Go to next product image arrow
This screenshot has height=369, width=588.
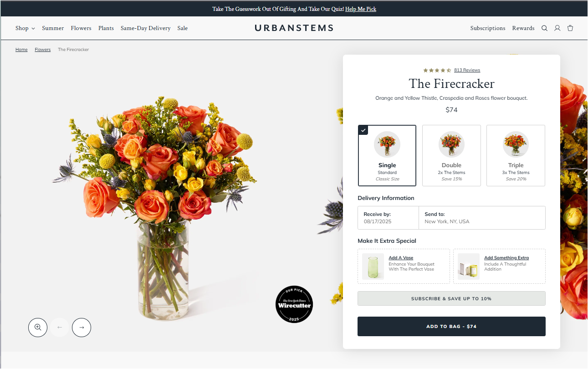pyautogui.click(x=82, y=327)
